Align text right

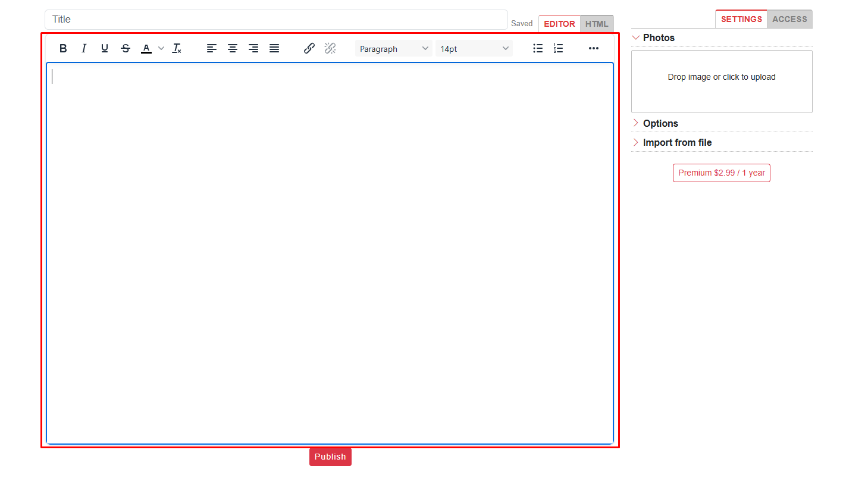(253, 49)
